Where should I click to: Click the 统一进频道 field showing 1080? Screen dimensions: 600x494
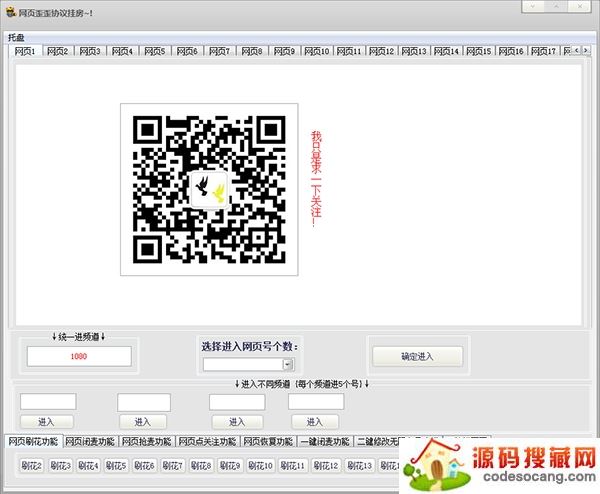point(79,356)
